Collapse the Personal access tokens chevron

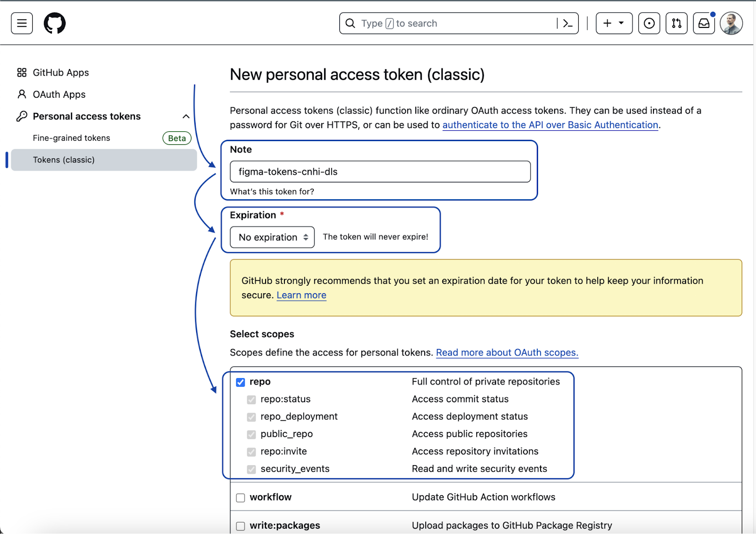tap(186, 116)
